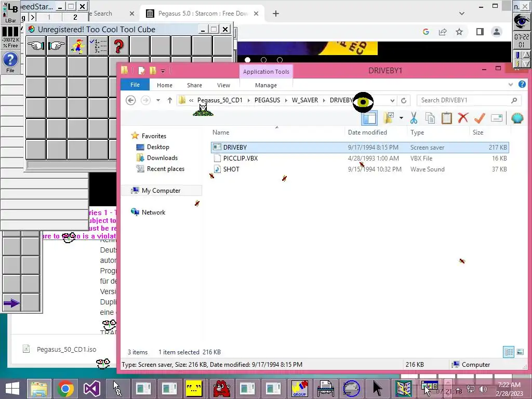Click the Rename icon in Explorer toolbar
The width and height of the screenshot is (532, 399).
(x=496, y=118)
